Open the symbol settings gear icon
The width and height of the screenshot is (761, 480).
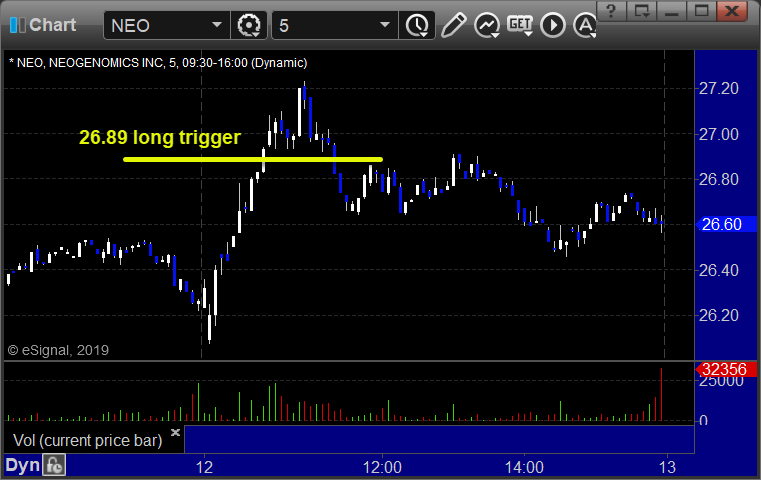pos(248,25)
